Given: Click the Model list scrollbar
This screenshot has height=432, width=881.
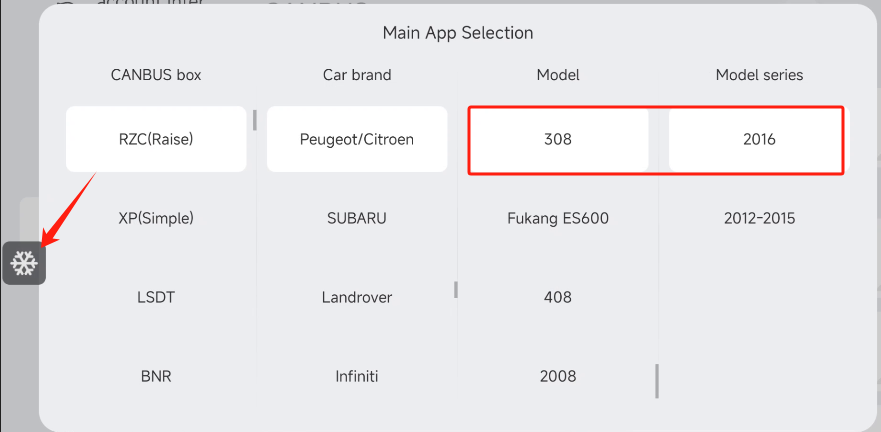Looking at the screenshot, I should click(657, 380).
